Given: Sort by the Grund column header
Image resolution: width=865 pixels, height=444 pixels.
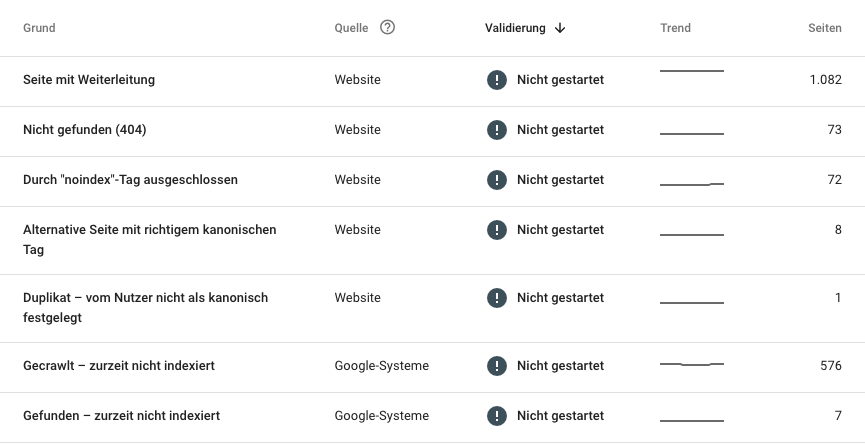Looking at the screenshot, I should click(39, 28).
